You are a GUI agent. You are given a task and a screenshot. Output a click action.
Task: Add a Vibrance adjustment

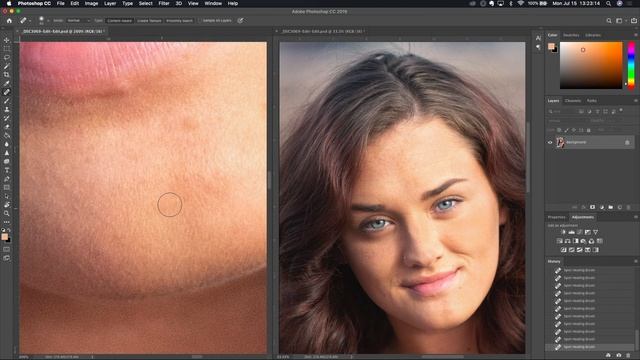(x=596, y=232)
